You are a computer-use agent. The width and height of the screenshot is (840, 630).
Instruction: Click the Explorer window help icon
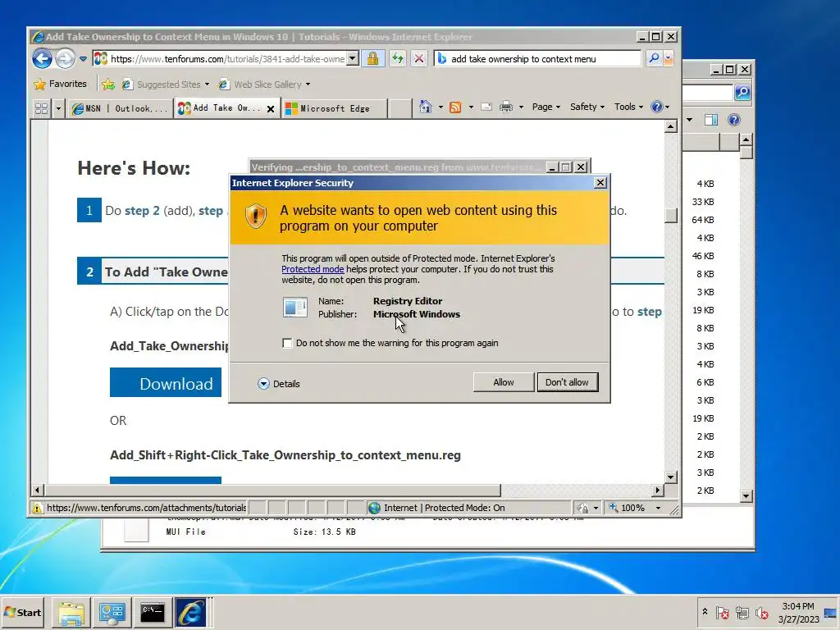pos(734,120)
